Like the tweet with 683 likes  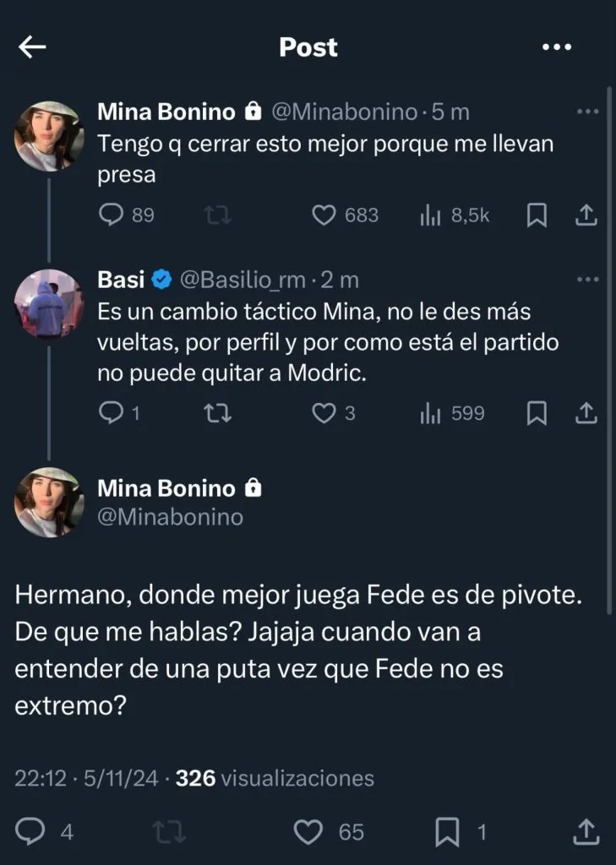pos(324,215)
